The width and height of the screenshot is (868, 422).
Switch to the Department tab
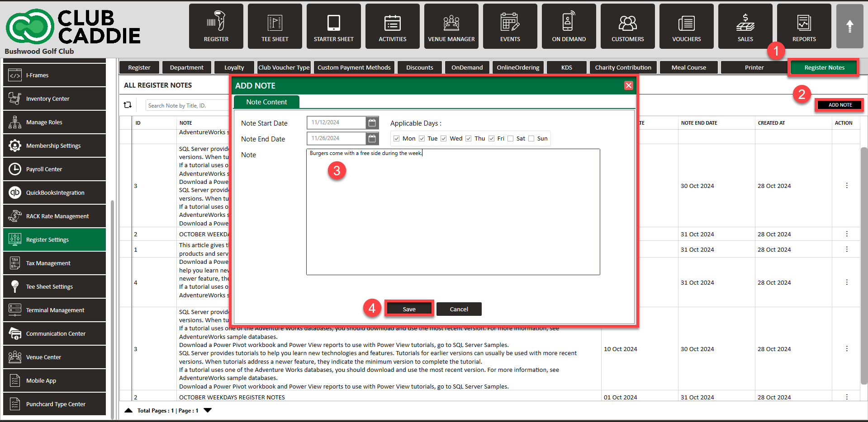click(187, 67)
